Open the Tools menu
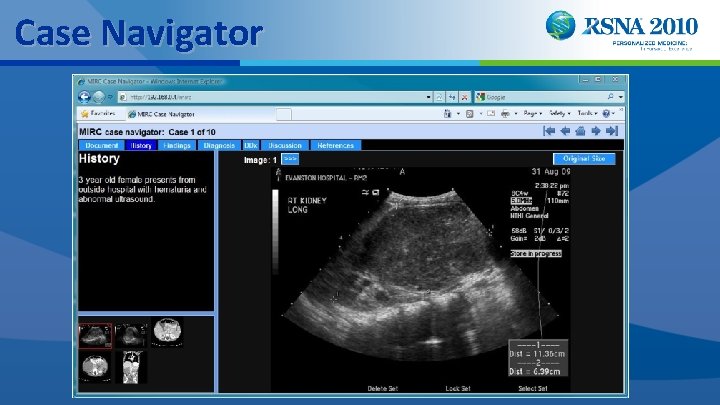720x405 pixels. click(x=587, y=113)
